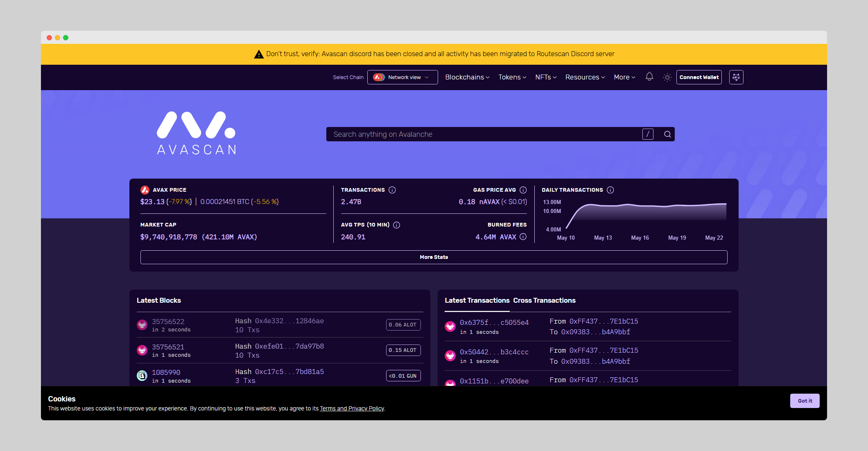Click chain icon for block 35756522
This screenshot has height=451, width=868.
point(142,325)
